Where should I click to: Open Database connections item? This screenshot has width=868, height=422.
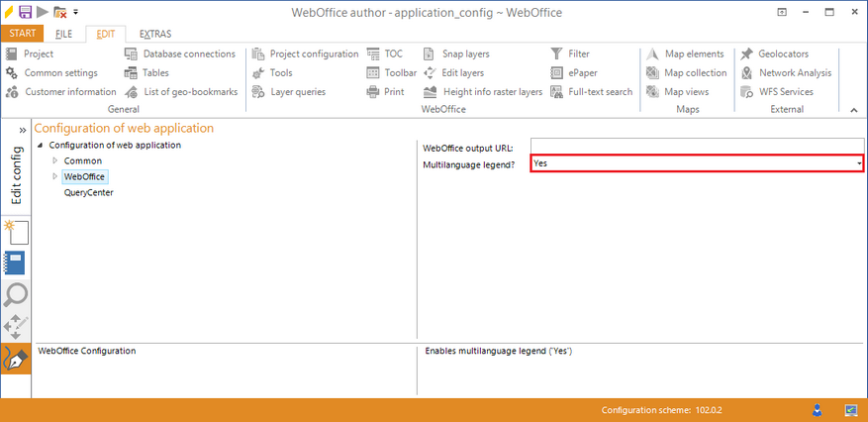pos(180,53)
